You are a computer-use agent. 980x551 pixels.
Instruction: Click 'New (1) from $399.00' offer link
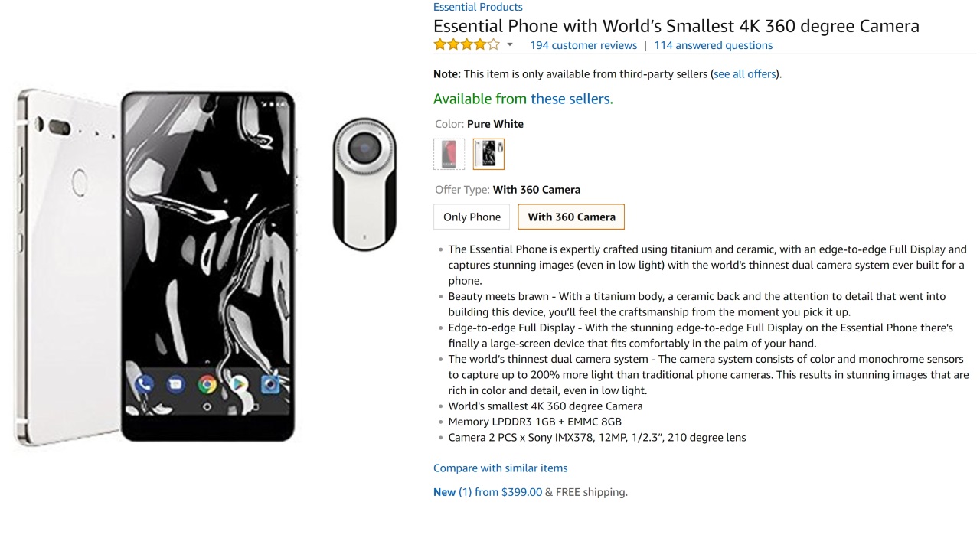(488, 492)
